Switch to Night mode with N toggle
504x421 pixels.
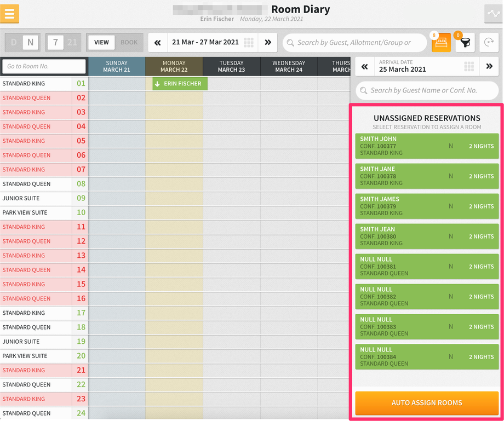pos(30,42)
